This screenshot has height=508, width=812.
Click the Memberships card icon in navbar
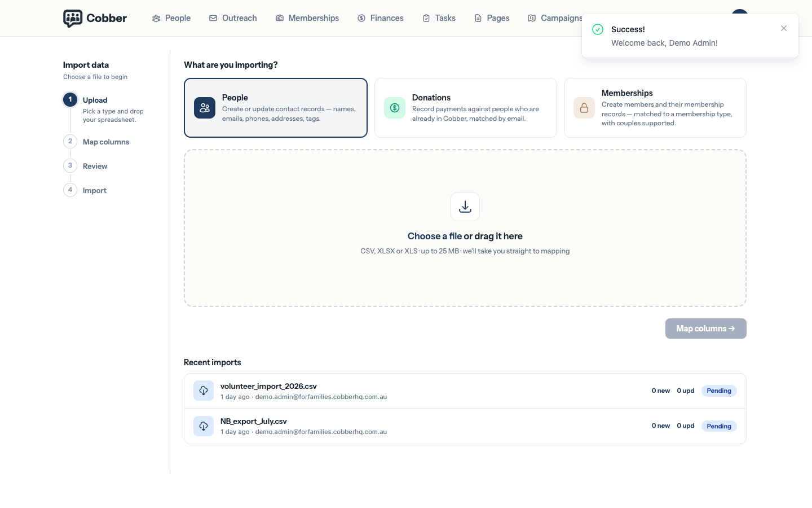click(280, 18)
